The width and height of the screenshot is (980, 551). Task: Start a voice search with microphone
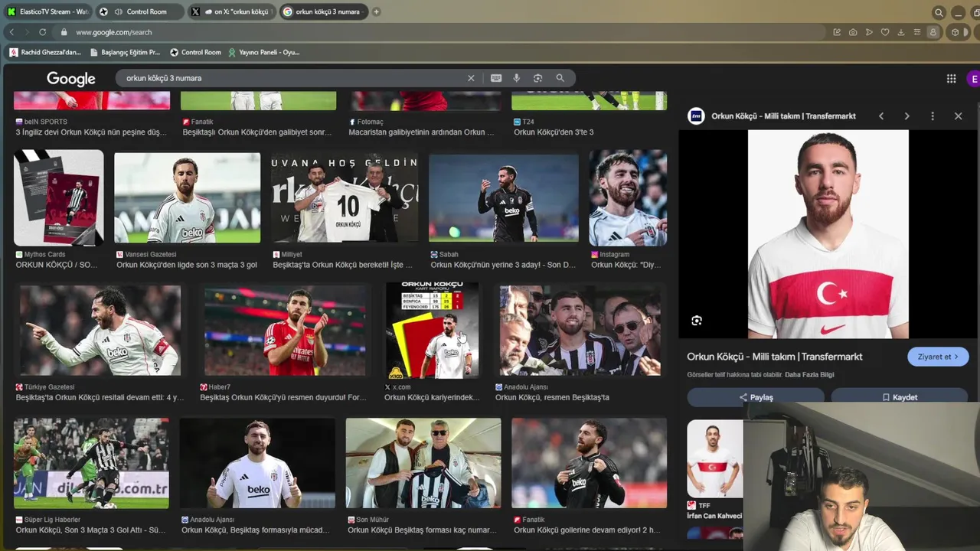517,78
